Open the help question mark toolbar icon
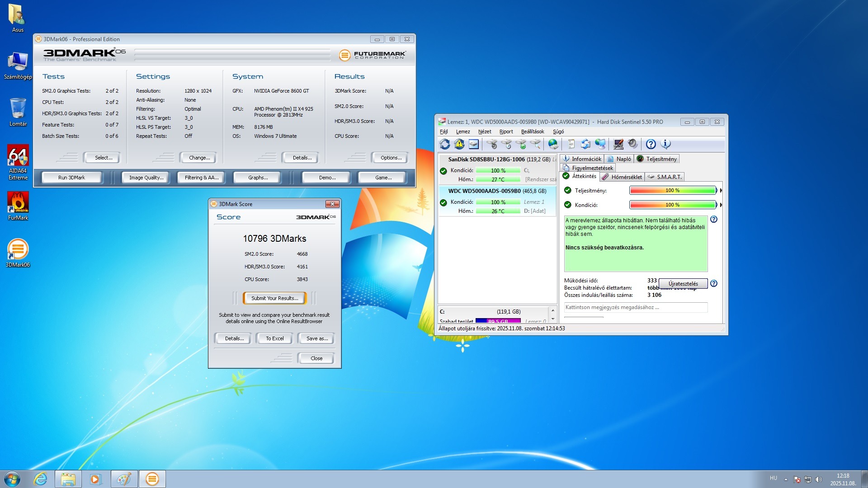Image resolution: width=868 pixels, height=488 pixels. coord(651,144)
